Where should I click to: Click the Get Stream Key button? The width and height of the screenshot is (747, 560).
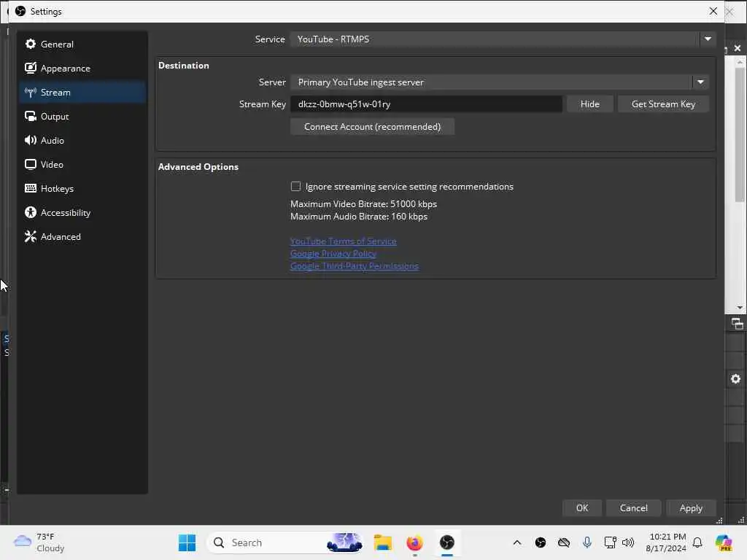(x=663, y=104)
